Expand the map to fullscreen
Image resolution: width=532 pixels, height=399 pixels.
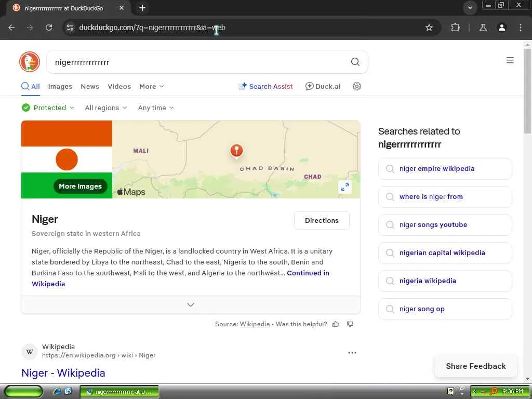click(345, 187)
